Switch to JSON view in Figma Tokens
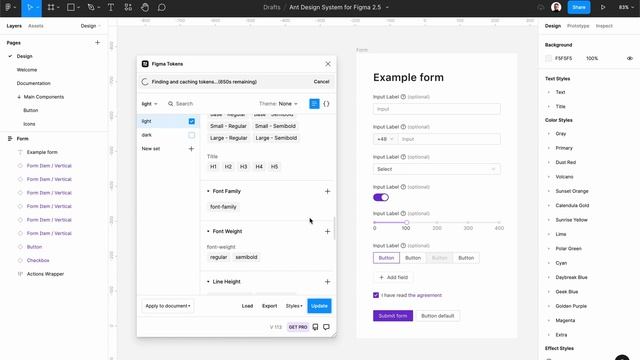The width and height of the screenshot is (640, 360). (326, 104)
